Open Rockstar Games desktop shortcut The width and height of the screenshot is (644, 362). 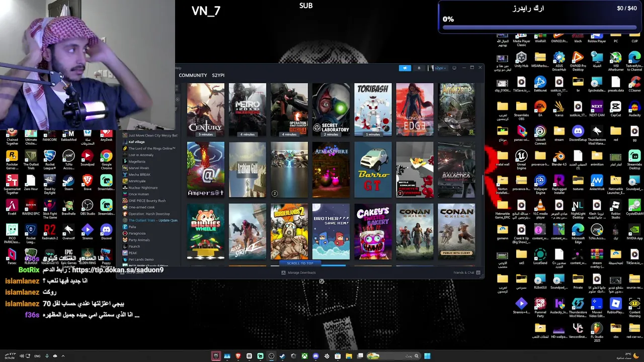(12, 159)
